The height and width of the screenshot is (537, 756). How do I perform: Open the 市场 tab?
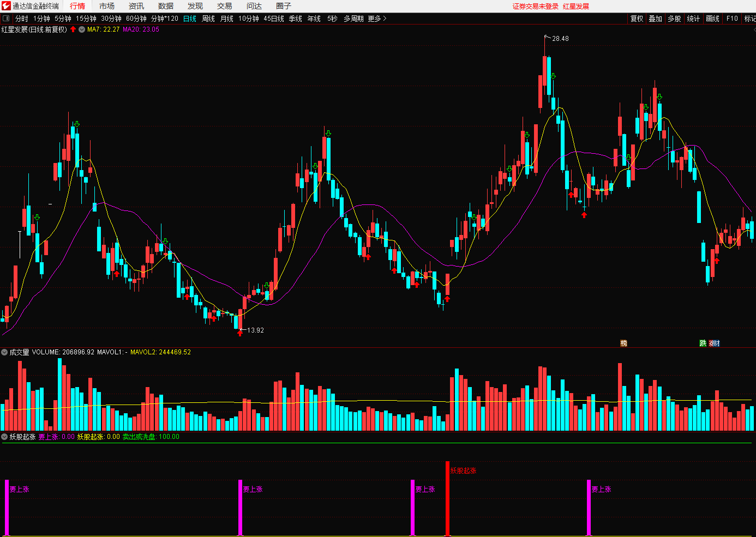click(107, 6)
